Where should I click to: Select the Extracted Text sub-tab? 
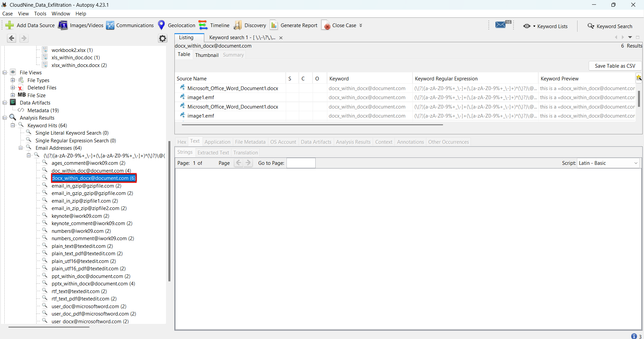[213, 152]
